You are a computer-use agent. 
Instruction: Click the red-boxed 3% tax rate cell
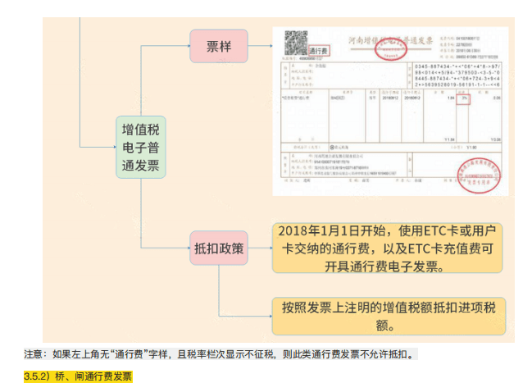pyautogui.click(x=463, y=99)
